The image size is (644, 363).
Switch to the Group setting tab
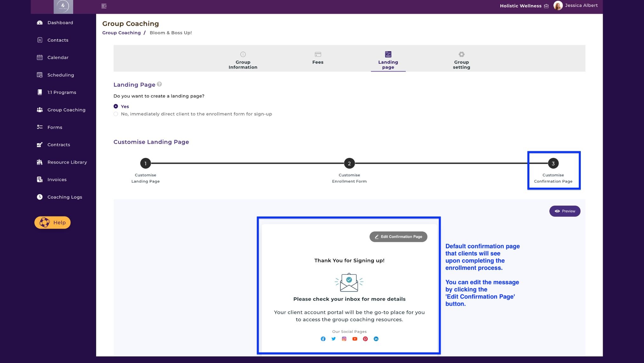(x=461, y=60)
